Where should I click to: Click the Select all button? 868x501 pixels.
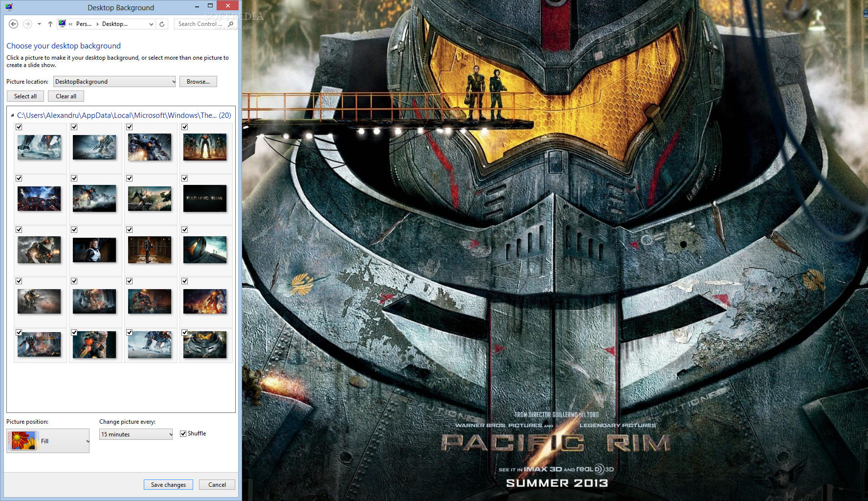(x=25, y=96)
